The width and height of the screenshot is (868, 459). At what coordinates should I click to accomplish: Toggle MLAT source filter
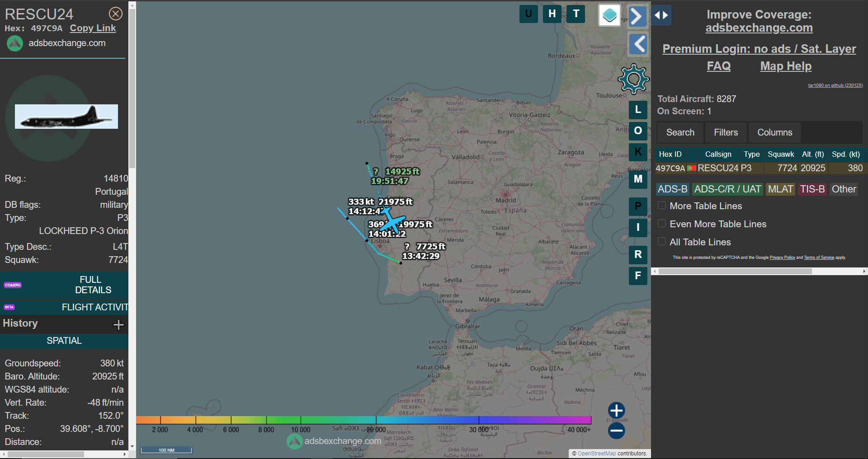click(x=781, y=189)
